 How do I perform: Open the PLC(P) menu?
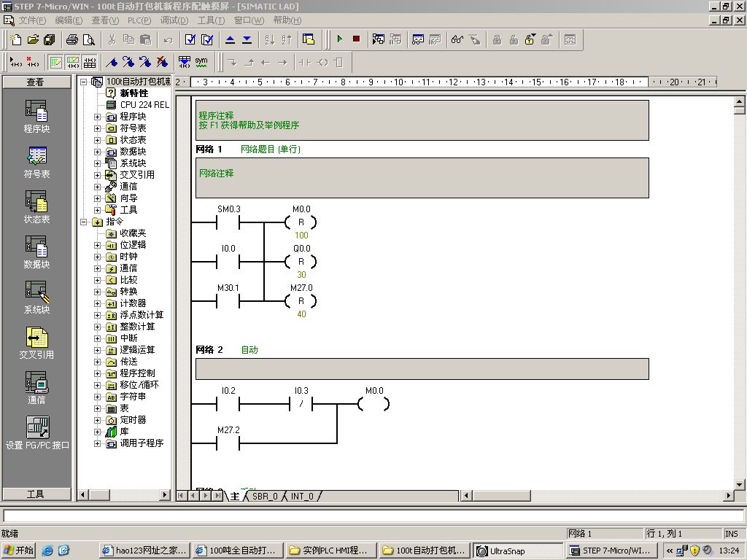(x=139, y=20)
